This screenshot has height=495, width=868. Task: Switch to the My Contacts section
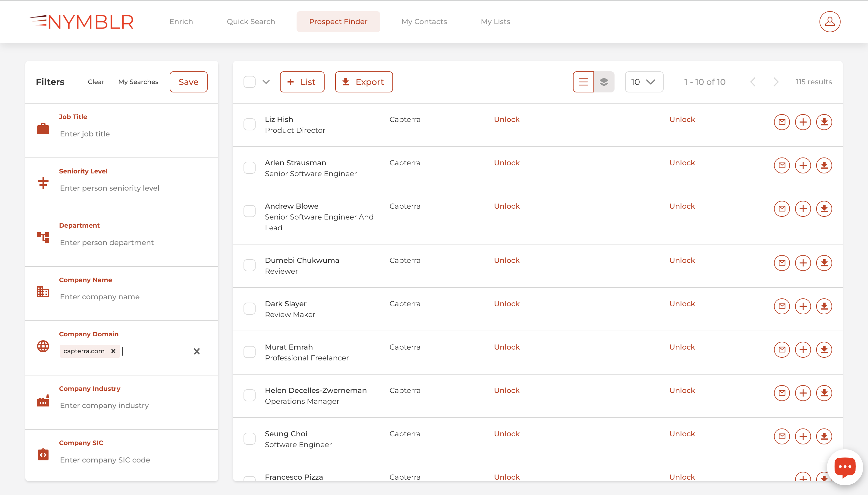[424, 21]
